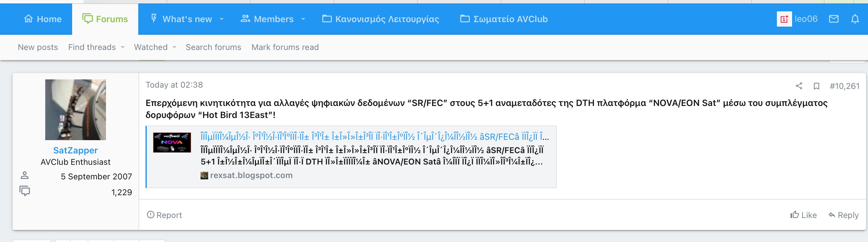Go to the Home tab
Screen dimensions: 868x242
(42, 19)
